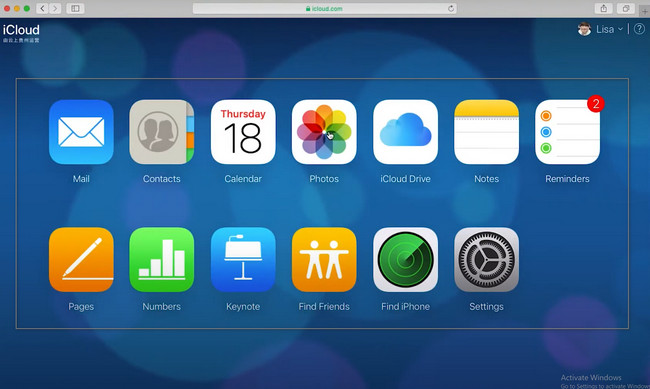
Task: Open the Settings gear icon
Action: coord(486,260)
